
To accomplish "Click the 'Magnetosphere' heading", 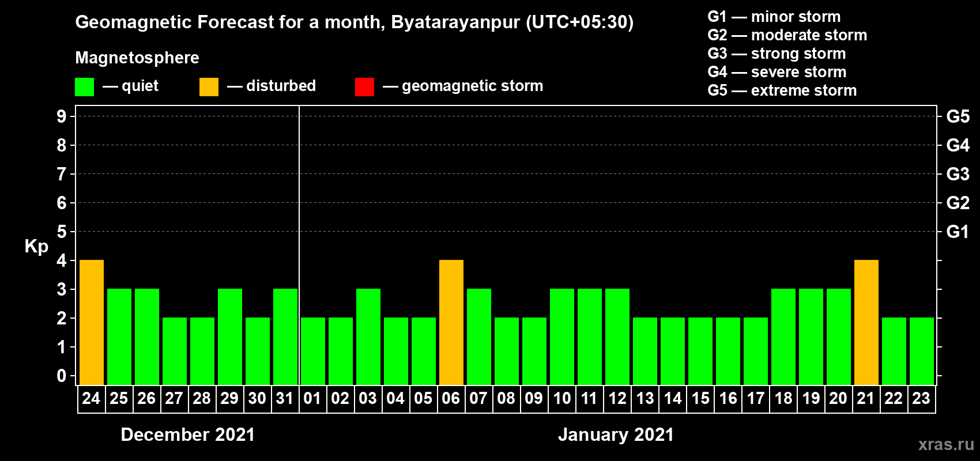I will click(x=137, y=58).
